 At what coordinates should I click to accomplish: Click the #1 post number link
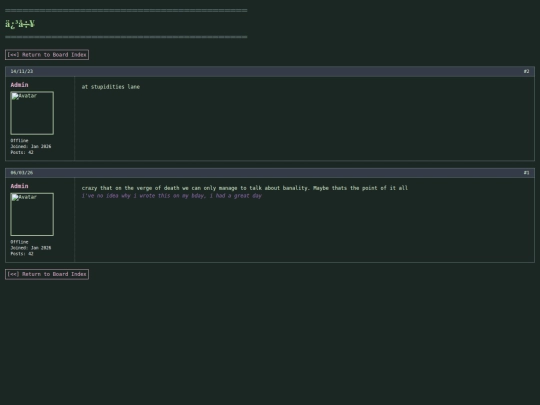pyautogui.click(x=526, y=173)
